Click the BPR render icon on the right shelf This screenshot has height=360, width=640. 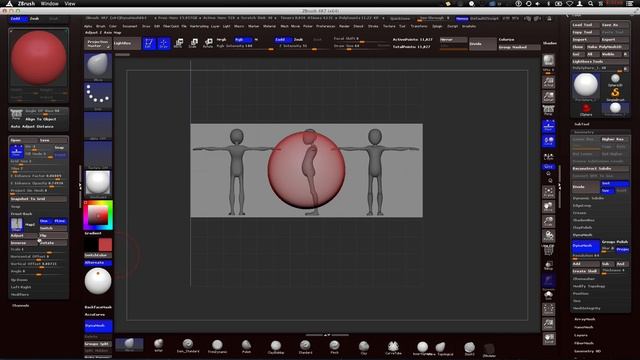549,61
